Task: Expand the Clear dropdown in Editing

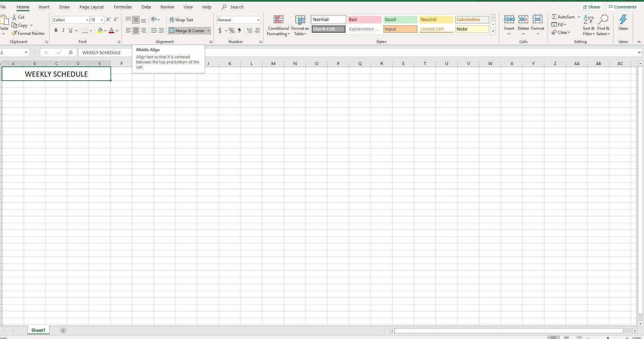Action: (x=569, y=33)
